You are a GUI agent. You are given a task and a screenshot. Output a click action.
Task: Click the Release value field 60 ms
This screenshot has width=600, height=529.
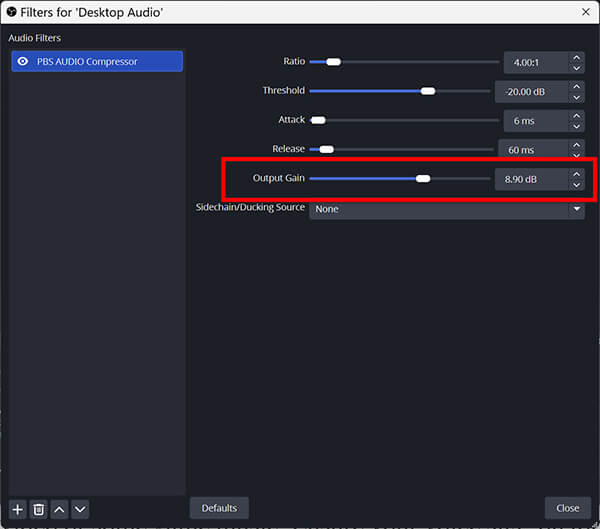point(533,149)
